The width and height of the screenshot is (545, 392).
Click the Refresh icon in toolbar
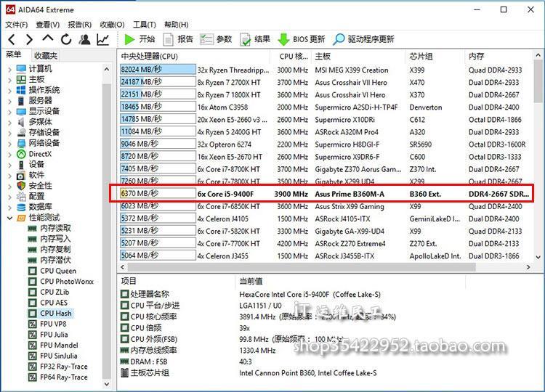[x=67, y=39]
